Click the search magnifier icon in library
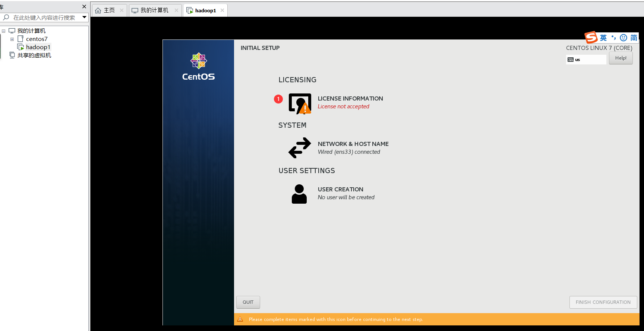This screenshot has width=644, height=331. (x=6, y=17)
